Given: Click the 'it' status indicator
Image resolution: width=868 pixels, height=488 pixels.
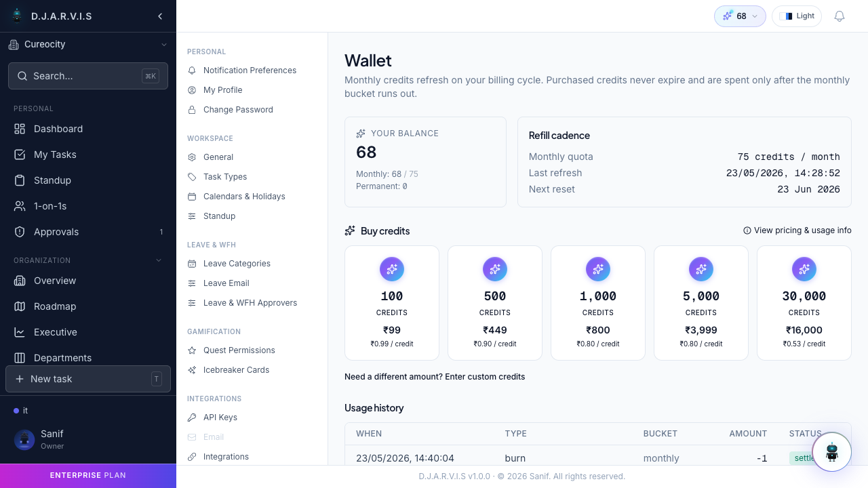Looking at the screenshot, I should click(x=21, y=411).
